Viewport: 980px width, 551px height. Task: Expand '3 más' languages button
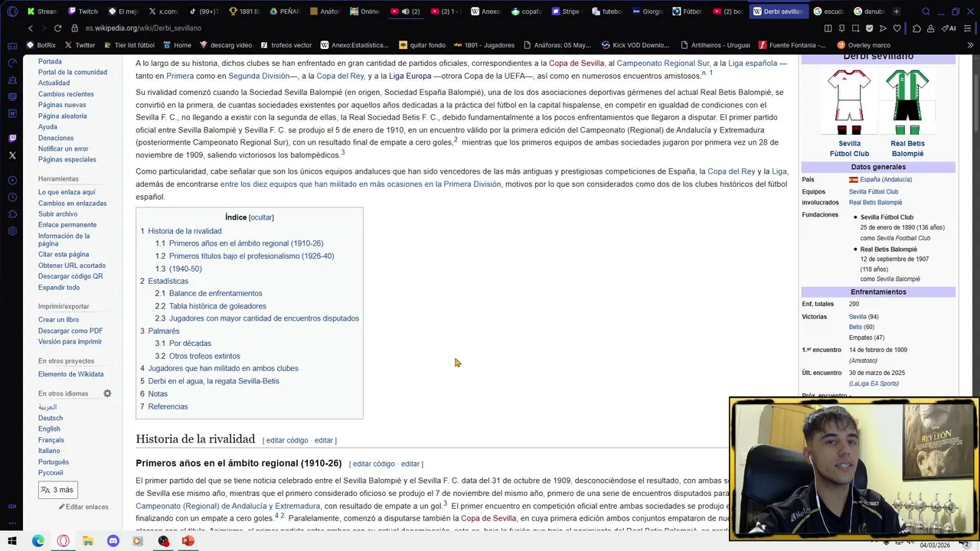[x=57, y=490]
